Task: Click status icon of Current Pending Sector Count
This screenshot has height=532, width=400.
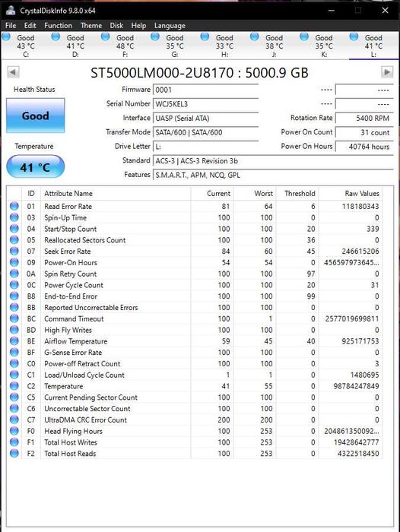Action: click(x=14, y=397)
